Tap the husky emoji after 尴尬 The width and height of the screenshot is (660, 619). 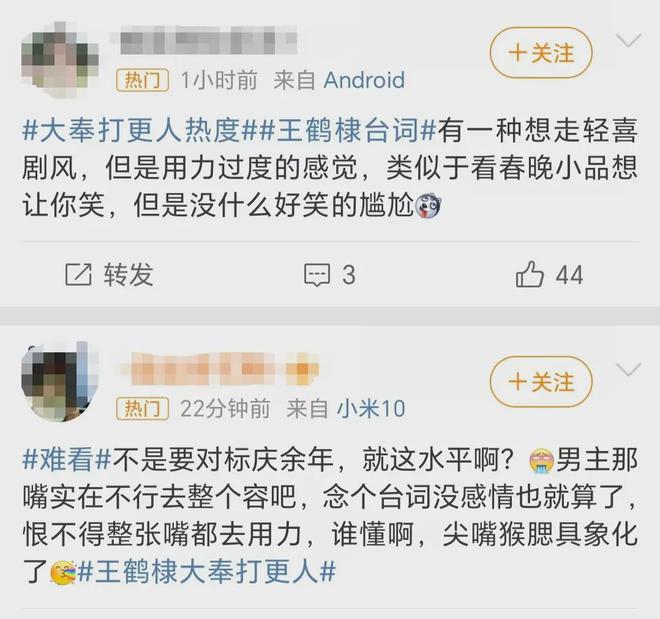coord(428,207)
